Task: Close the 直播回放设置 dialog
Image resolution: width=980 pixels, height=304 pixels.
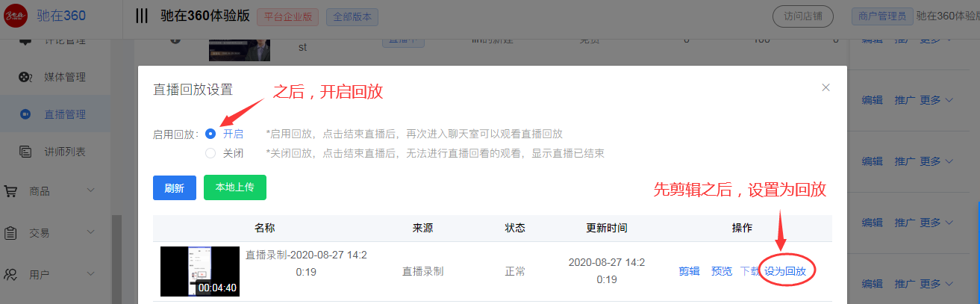Action: (x=825, y=87)
